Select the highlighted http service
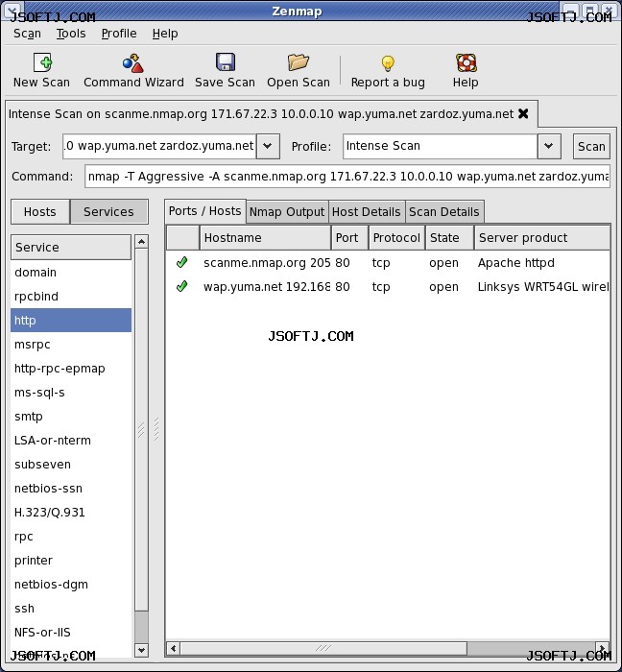This screenshot has width=622, height=672. tap(71, 320)
